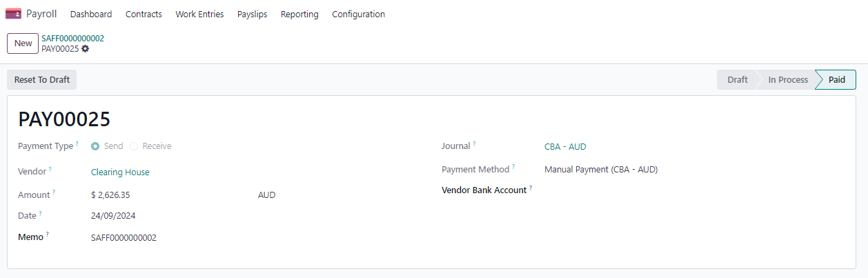
Task: Click the Amount field help question mark
Action: tap(54, 192)
